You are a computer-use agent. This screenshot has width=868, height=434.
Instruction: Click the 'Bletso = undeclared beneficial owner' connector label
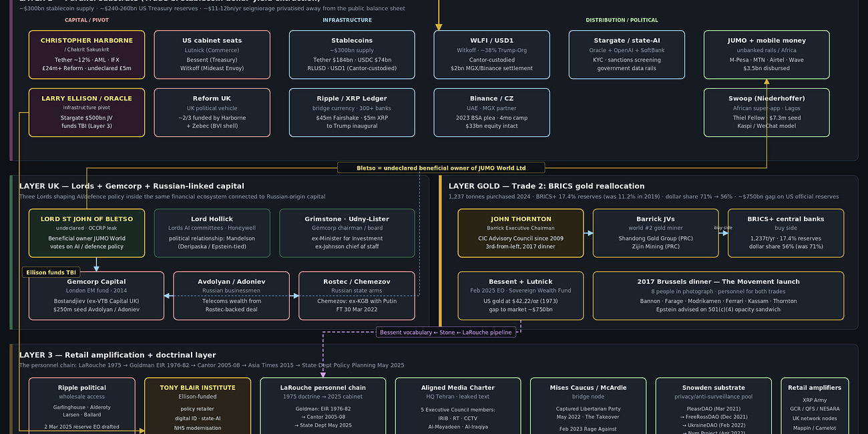(441, 168)
